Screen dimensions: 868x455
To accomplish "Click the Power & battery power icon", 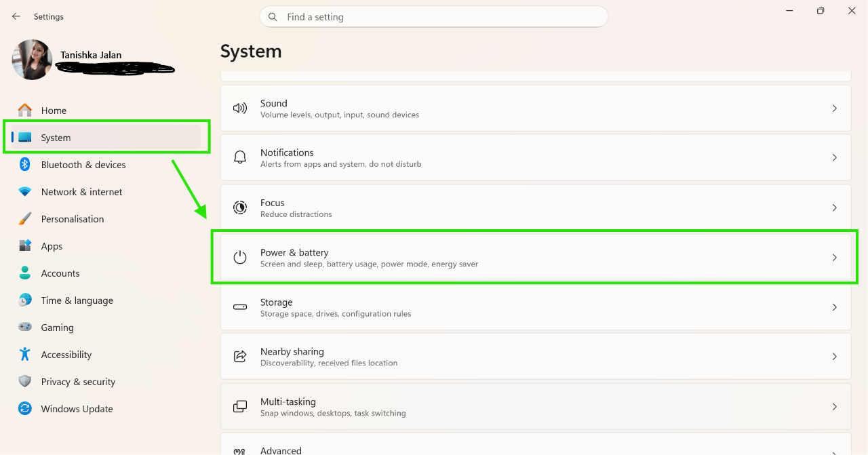I will pyautogui.click(x=240, y=258).
